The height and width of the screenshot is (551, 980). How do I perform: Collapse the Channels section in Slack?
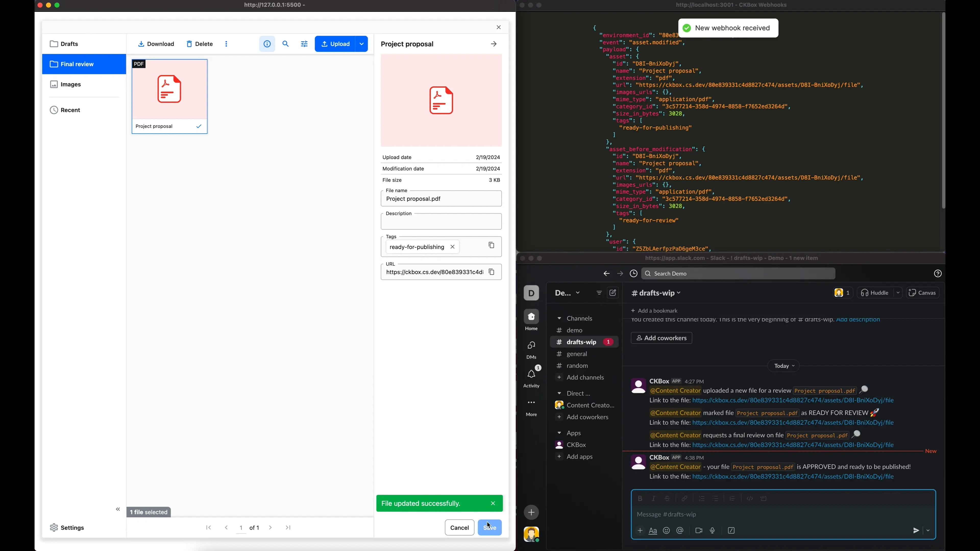click(x=559, y=319)
